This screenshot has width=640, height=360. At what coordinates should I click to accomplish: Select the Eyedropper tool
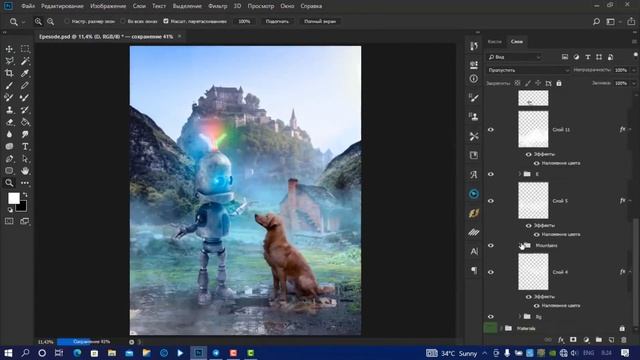tap(25, 73)
